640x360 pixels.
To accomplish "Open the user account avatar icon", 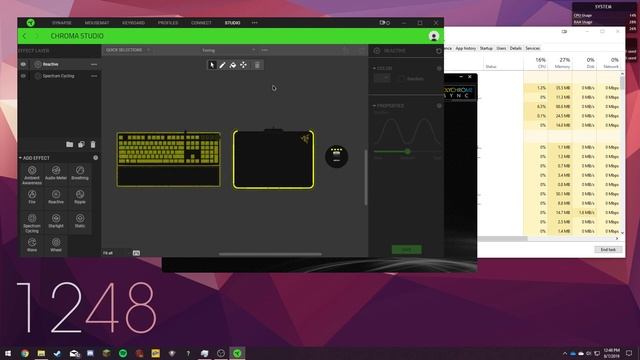I will point(433,36).
